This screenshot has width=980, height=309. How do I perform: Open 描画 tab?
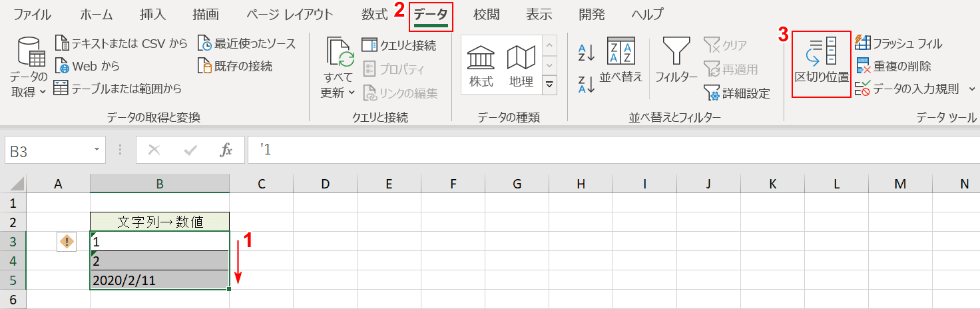pos(206,14)
